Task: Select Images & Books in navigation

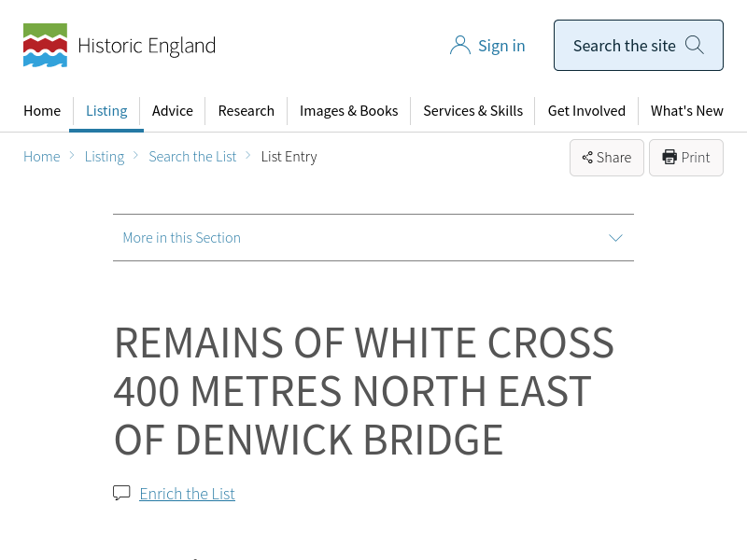Action: tap(348, 111)
